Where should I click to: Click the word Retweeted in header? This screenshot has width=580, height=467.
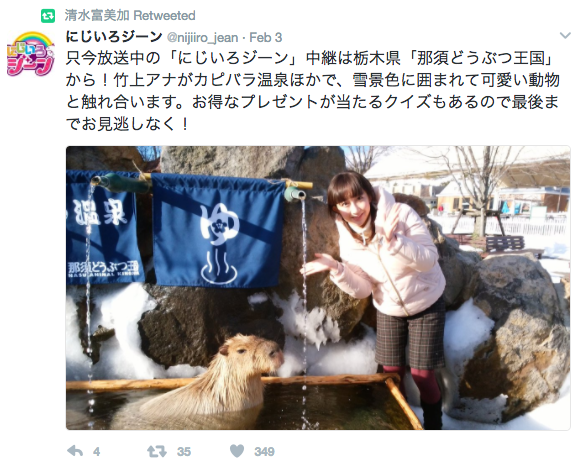pyautogui.click(x=164, y=16)
